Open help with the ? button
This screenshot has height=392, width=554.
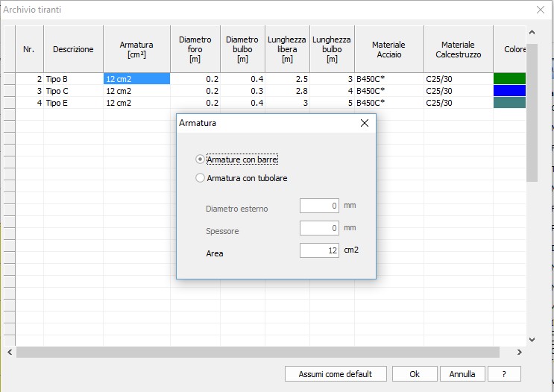tap(504, 373)
